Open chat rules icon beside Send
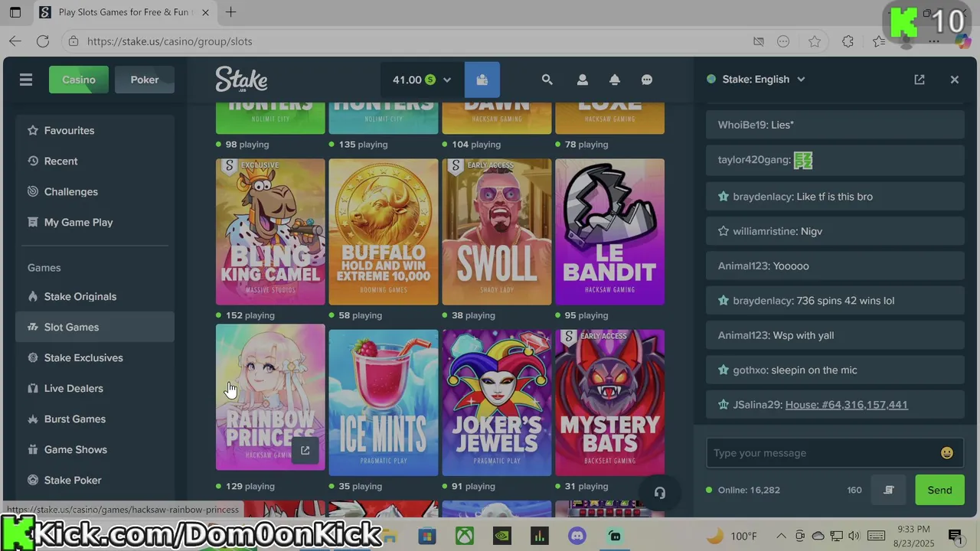The image size is (980, 551). tap(889, 490)
